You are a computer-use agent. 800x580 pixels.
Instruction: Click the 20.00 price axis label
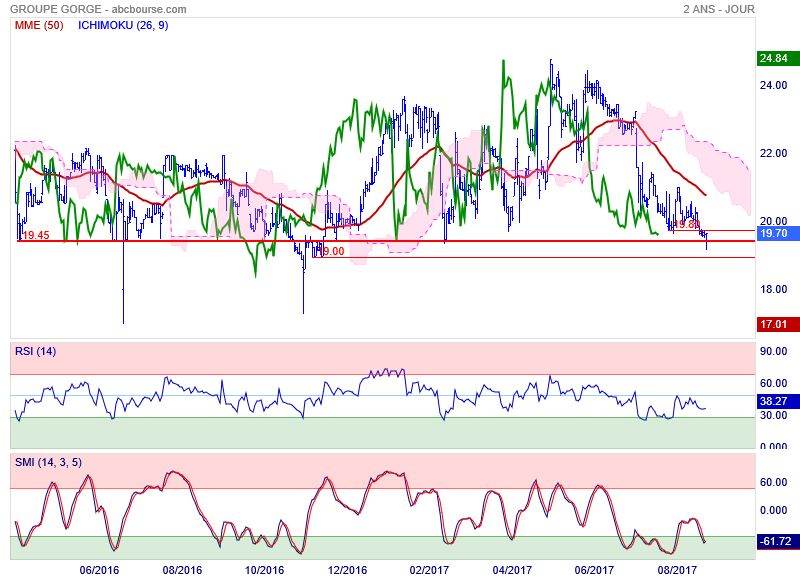click(x=773, y=221)
